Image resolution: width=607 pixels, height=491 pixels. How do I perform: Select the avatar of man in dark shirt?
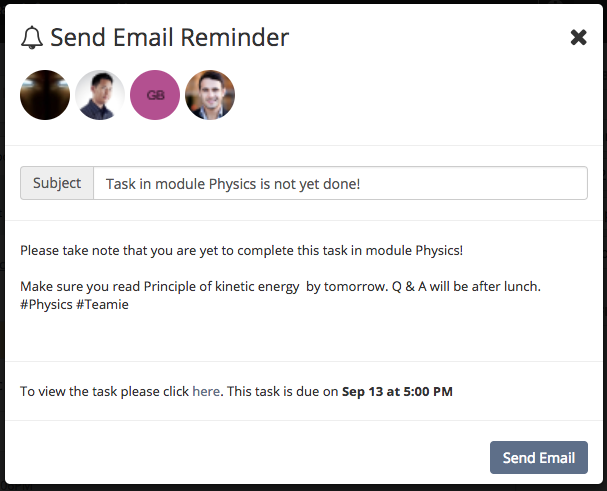tap(100, 95)
